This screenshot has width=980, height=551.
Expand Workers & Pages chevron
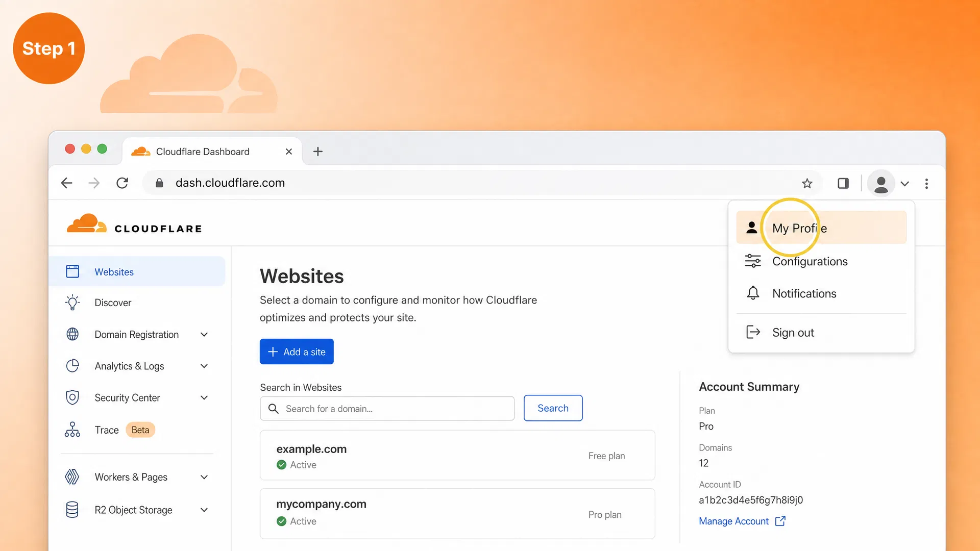[x=204, y=478]
